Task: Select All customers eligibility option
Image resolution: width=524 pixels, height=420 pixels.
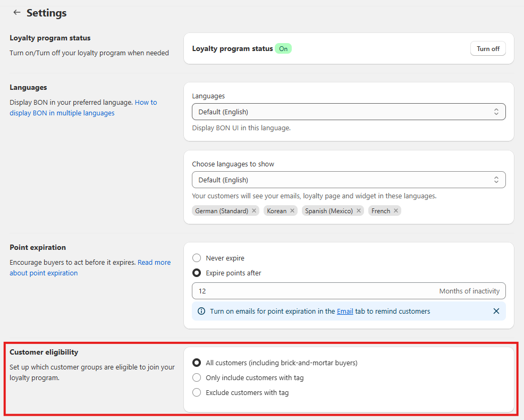Action: click(197, 363)
